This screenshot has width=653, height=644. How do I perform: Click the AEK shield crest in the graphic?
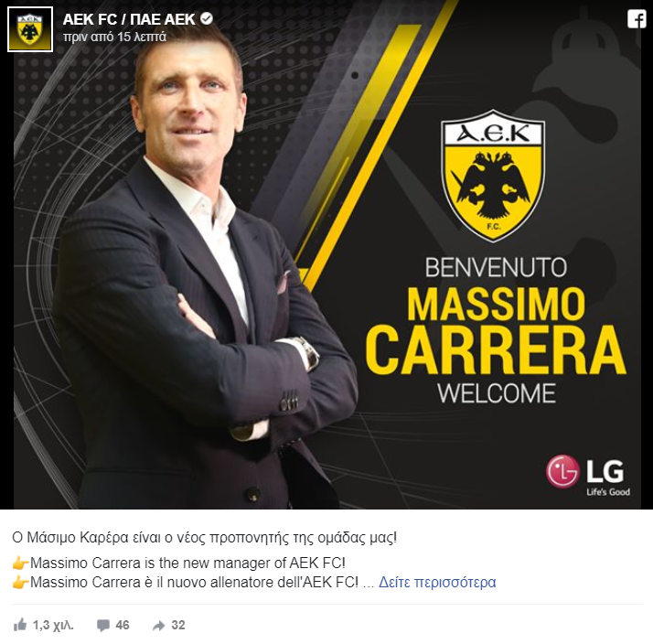[x=493, y=176]
